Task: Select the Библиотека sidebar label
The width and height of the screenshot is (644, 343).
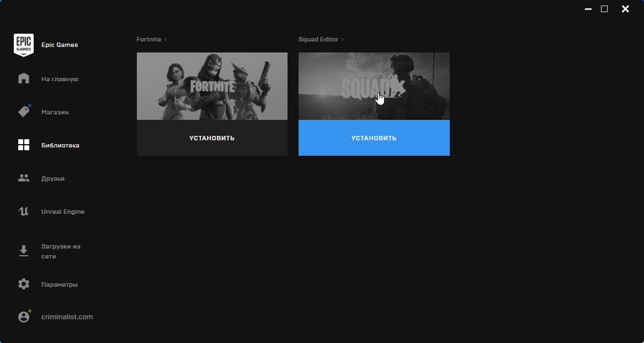Action: coord(60,145)
